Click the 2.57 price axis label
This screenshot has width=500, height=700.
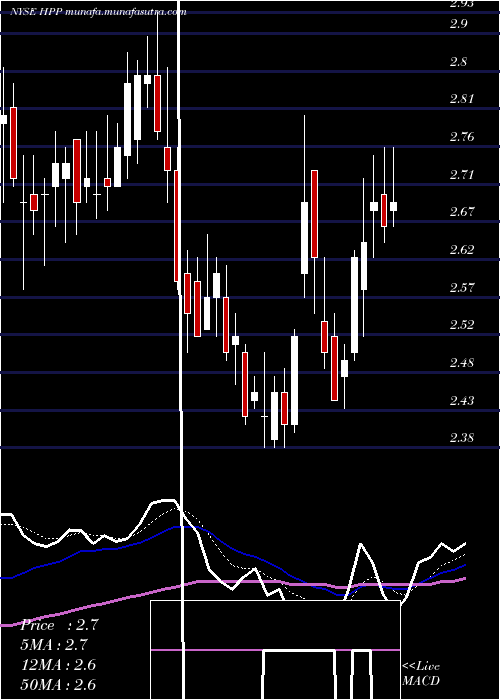[462, 288]
